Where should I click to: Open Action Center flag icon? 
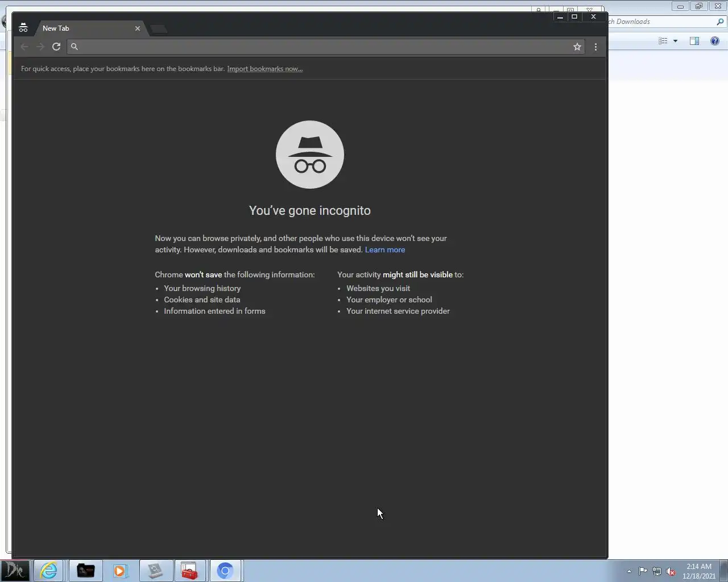pos(643,571)
